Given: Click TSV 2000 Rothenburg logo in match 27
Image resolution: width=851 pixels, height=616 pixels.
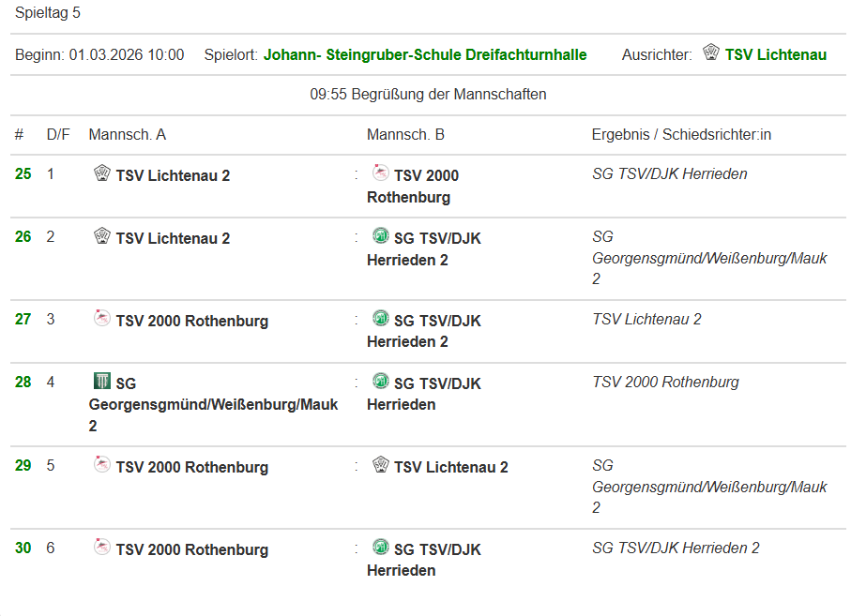Looking at the screenshot, I should (102, 319).
